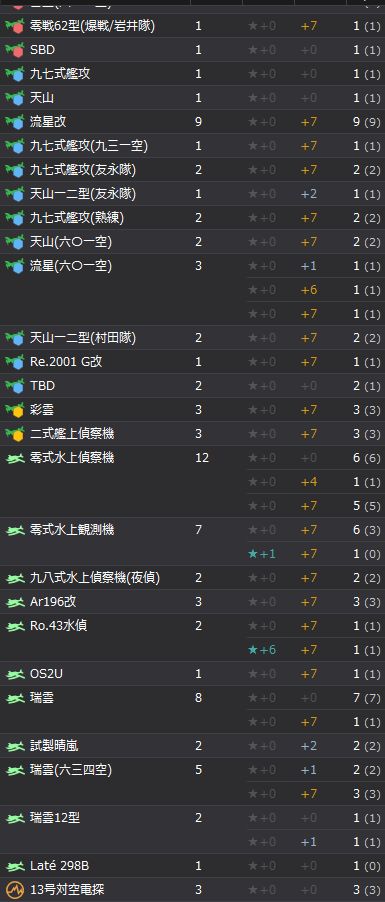
Task: Click the 3 (3) quantity for 13号対空電探
Action: click(x=367, y=890)
